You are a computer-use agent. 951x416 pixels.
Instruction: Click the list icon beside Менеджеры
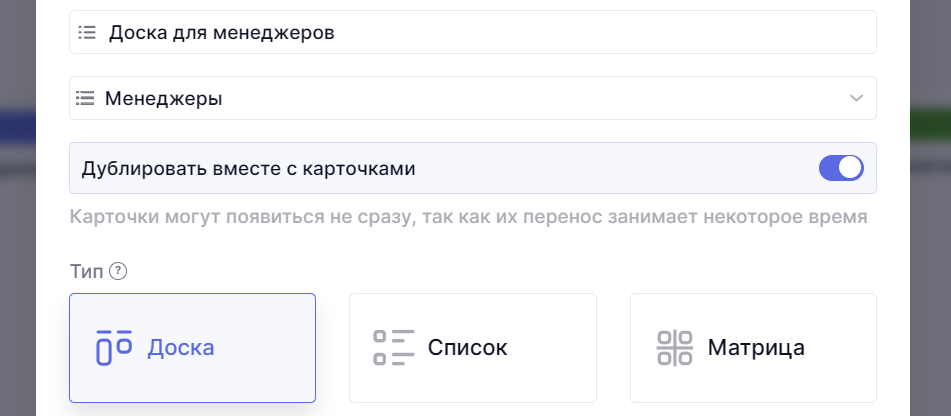pos(85,98)
